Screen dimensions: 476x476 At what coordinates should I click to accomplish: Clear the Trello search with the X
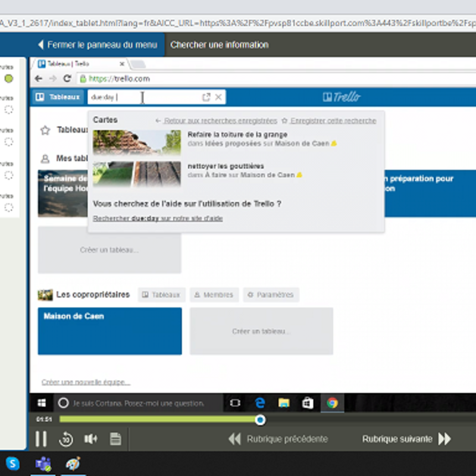coord(218,97)
